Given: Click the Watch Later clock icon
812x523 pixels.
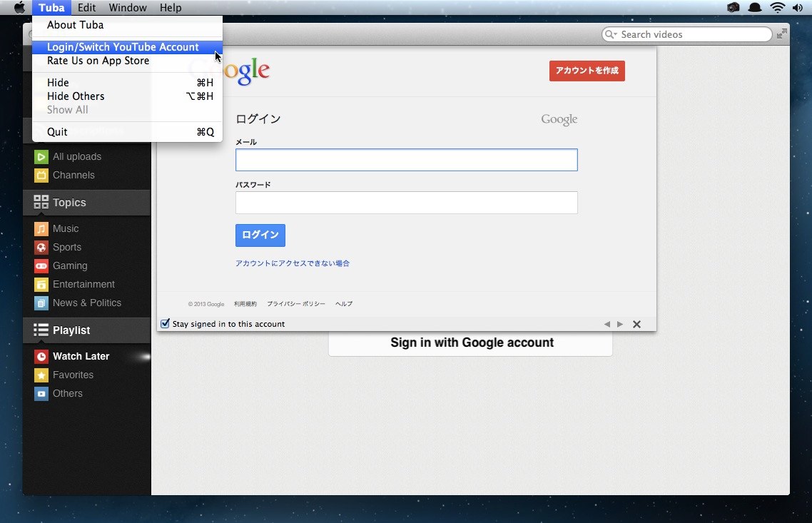Looking at the screenshot, I should (41, 356).
